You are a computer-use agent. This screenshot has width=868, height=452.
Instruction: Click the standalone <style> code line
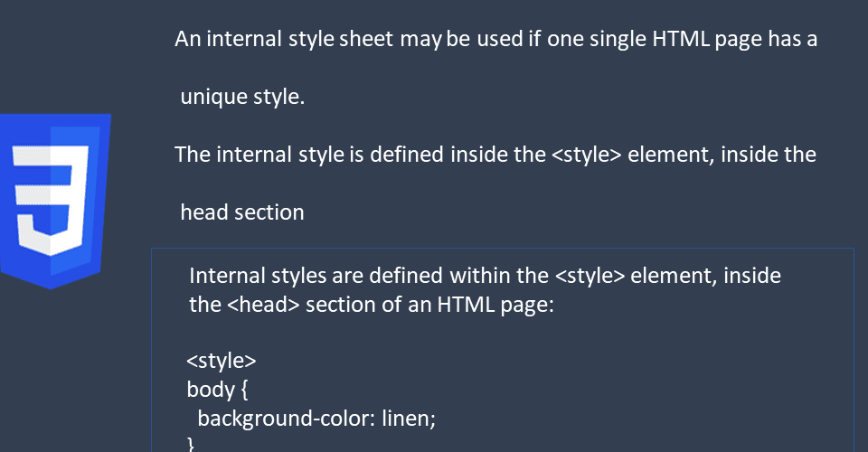tap(222, 361)
